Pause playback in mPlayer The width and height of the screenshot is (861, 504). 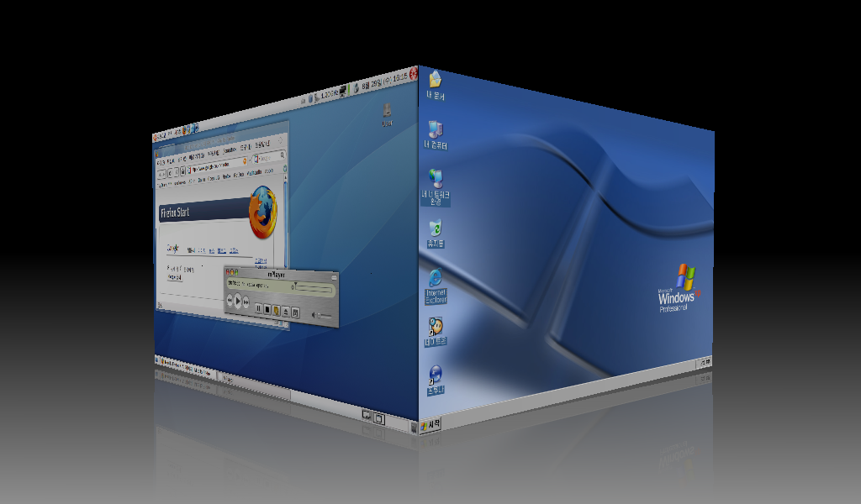click(x=258, y=308)
